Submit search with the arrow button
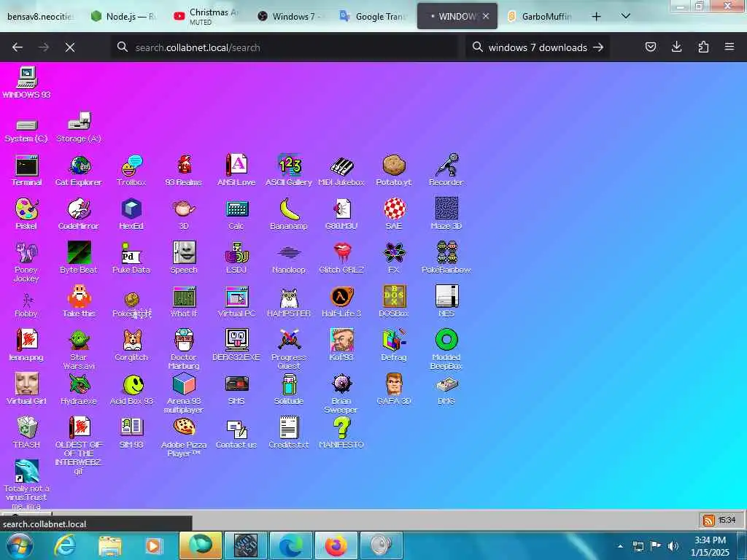The width and height of the screenshot is (747, 560). click(x=598, y=47)
